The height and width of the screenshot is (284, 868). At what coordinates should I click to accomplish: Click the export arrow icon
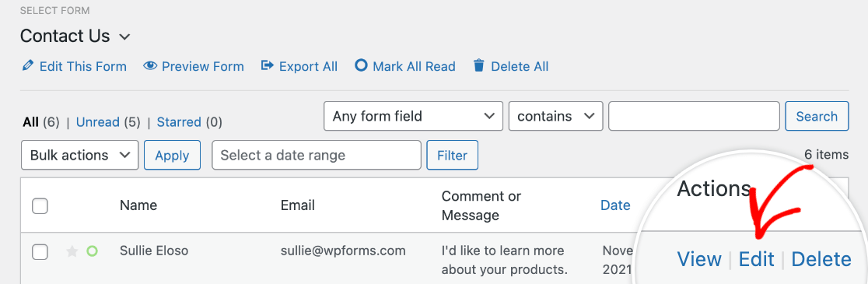[x=268, y=66]
